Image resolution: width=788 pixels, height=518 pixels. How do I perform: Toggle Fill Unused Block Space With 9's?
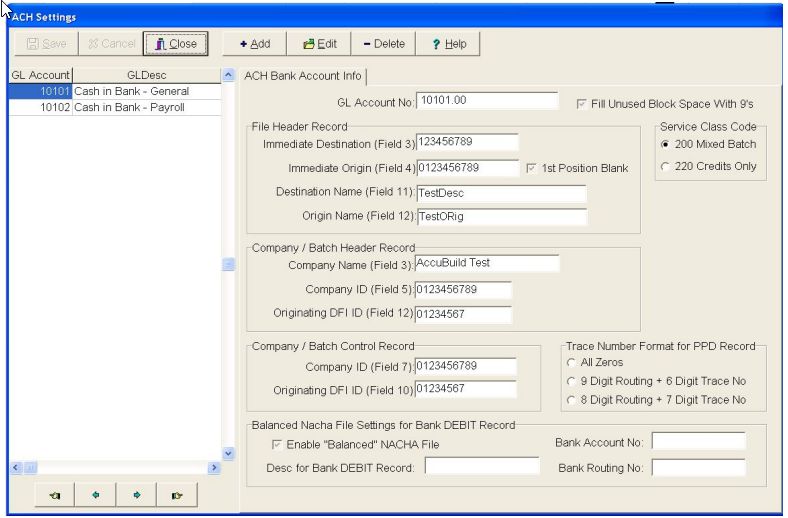tap(583, 101)
